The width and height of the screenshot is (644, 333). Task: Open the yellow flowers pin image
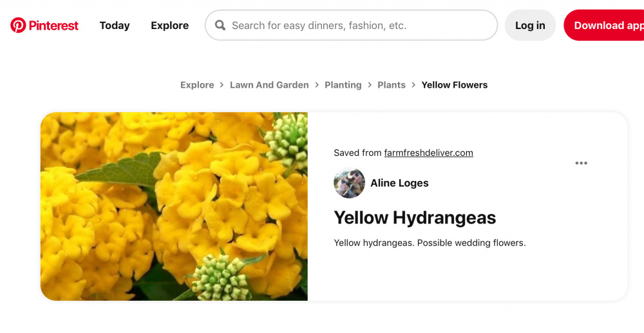[174, 207]
